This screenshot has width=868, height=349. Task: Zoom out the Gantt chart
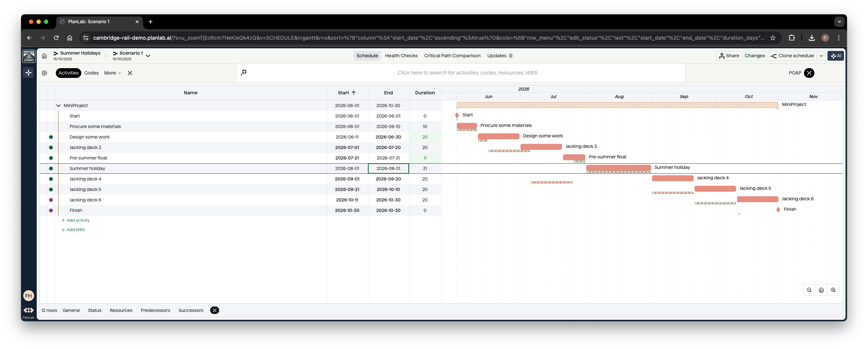[809, 290]
